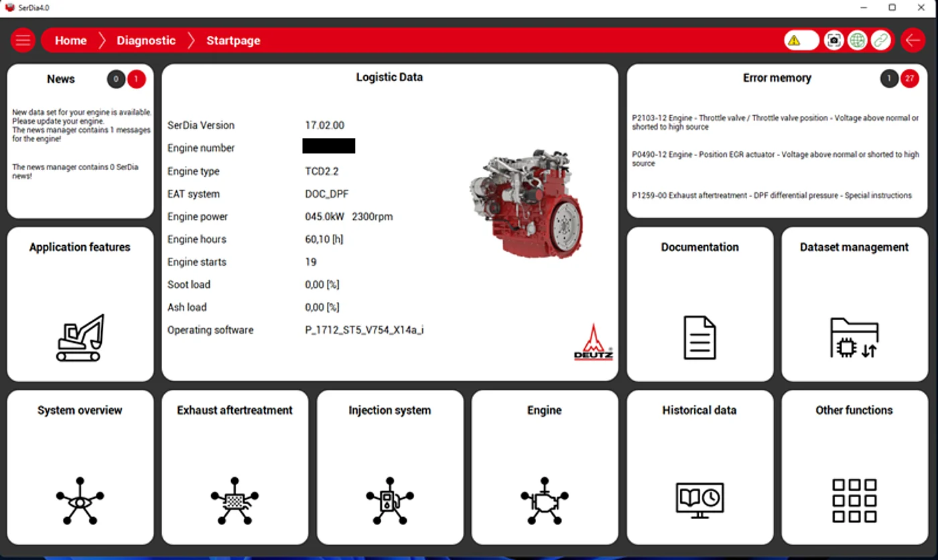This screenshot has height=560, width=938.
Task: Click the yellow warning triangle indicator
Action: click(x=795, y=40)
